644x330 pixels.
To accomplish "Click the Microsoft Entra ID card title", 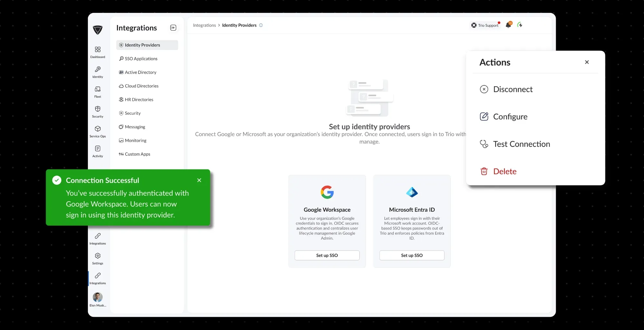I will [x=412, y=209].
